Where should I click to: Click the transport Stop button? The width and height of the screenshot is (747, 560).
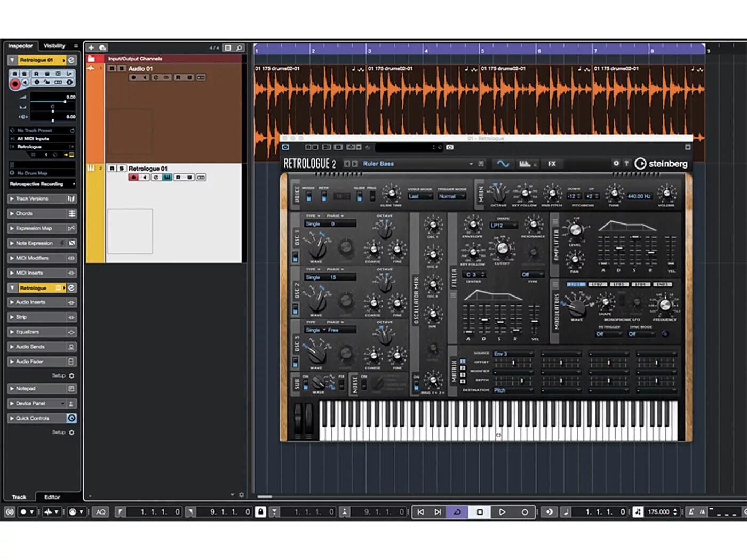[480, 512]
